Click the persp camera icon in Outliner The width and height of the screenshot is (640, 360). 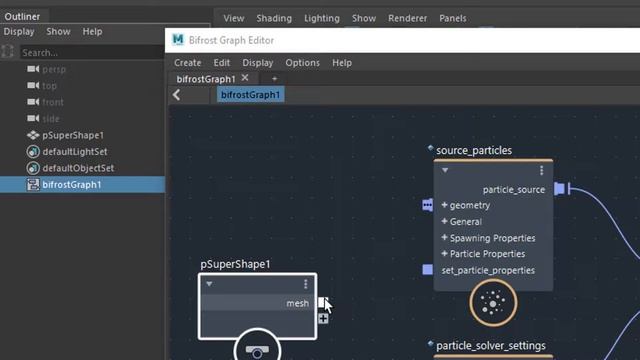(x=33, y=69)
